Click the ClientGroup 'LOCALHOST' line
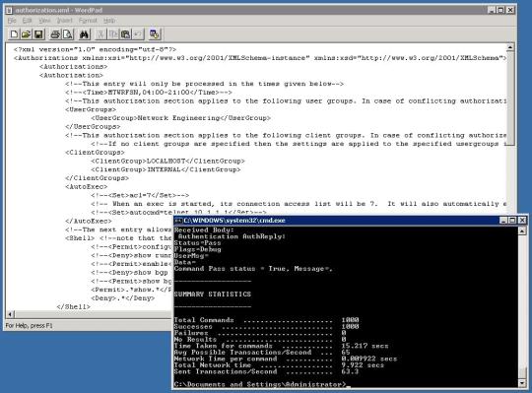 pos(167,162)
